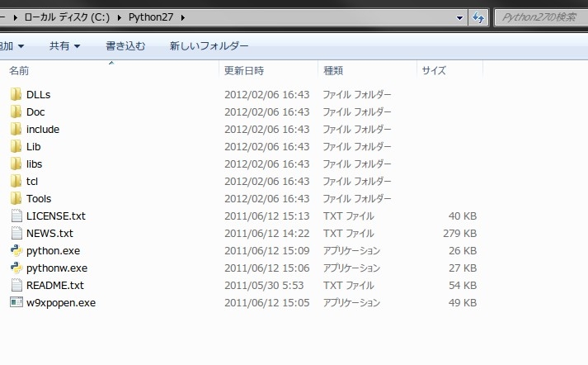Select the tcl folder icon
Viewport: 588px width, 365px height.
16,181
